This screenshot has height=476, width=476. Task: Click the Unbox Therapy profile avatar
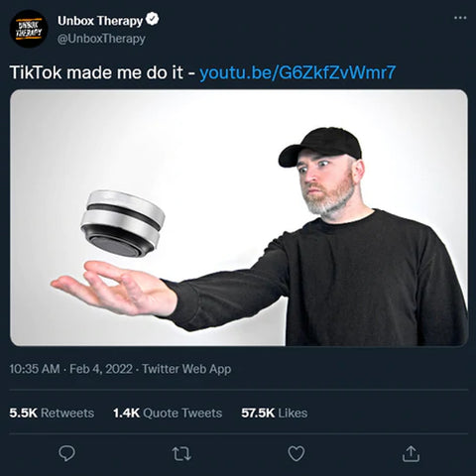point(29,29)
